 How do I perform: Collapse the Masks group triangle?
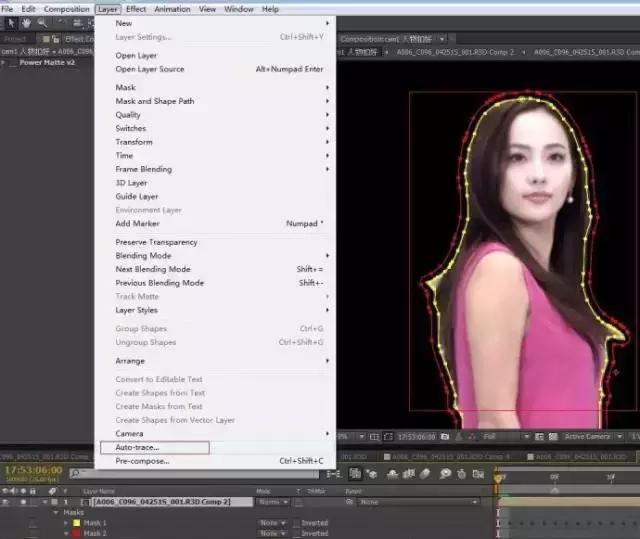pos(55,512)
